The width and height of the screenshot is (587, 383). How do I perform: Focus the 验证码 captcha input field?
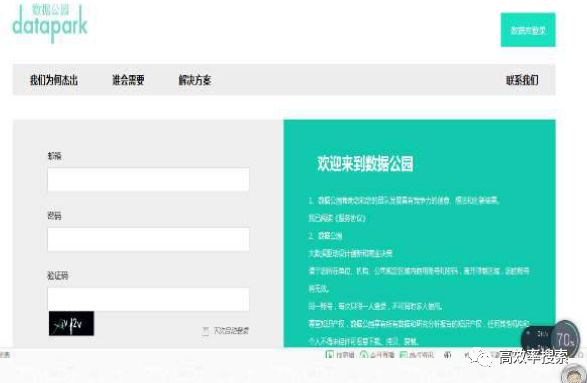pos(148,299)
